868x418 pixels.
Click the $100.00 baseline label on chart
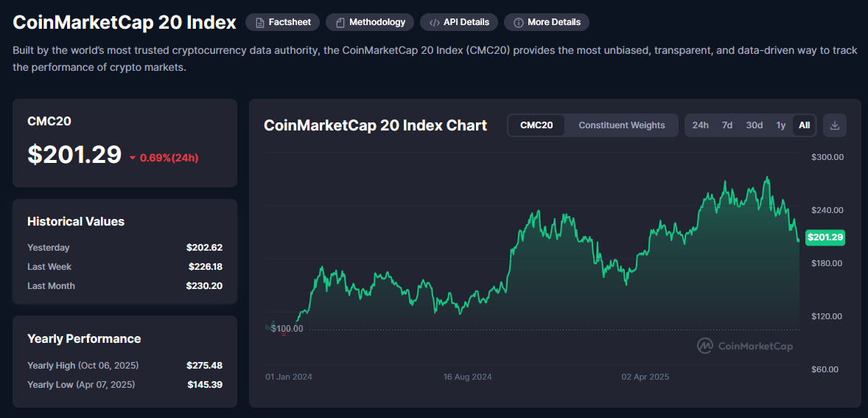[x=287, y=329]
